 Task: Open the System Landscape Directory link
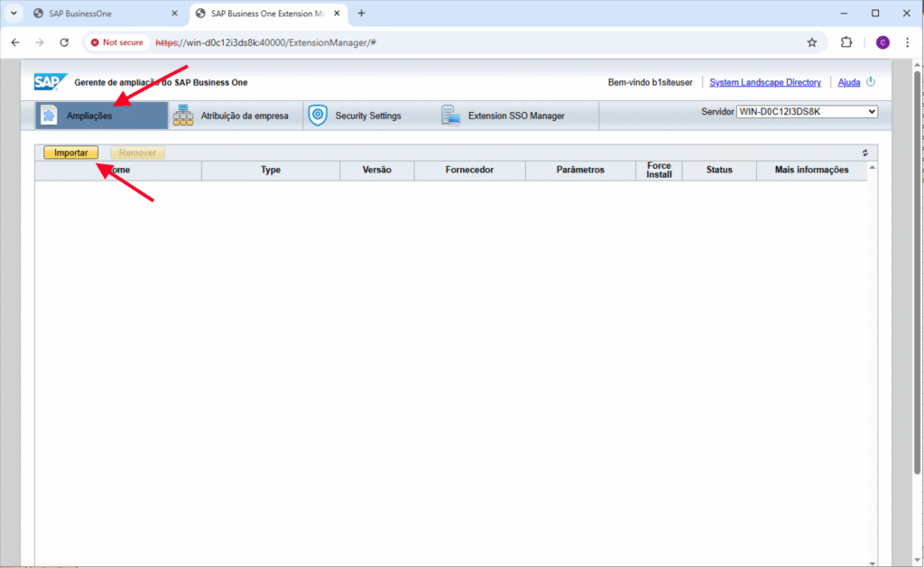765,82
